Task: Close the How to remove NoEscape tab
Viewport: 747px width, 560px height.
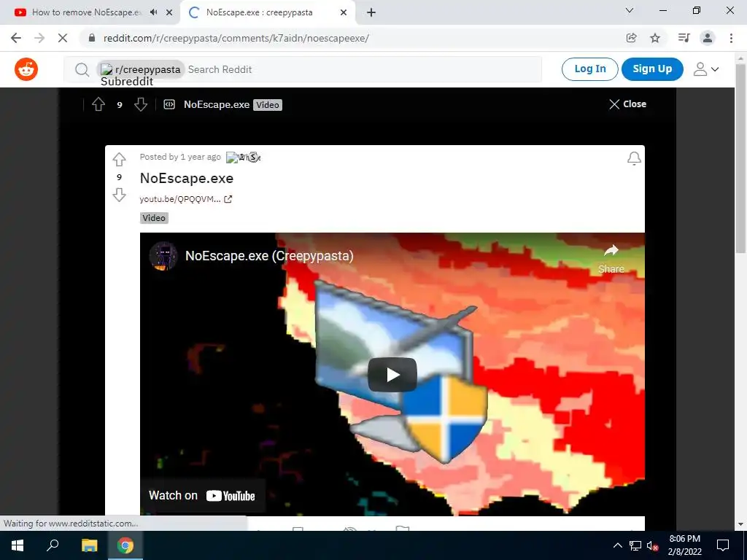Action: click(169, 12)
